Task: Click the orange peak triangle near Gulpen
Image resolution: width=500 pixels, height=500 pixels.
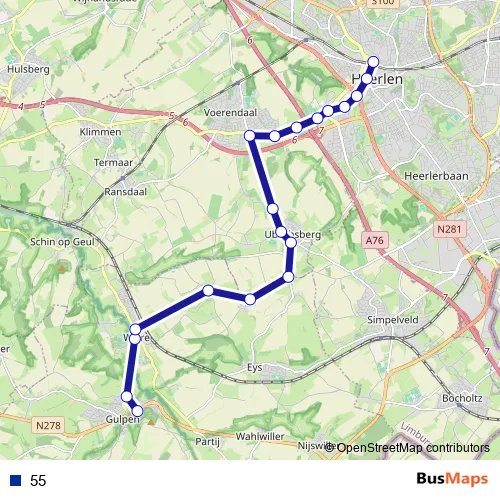Action: (x=151, y=422)
